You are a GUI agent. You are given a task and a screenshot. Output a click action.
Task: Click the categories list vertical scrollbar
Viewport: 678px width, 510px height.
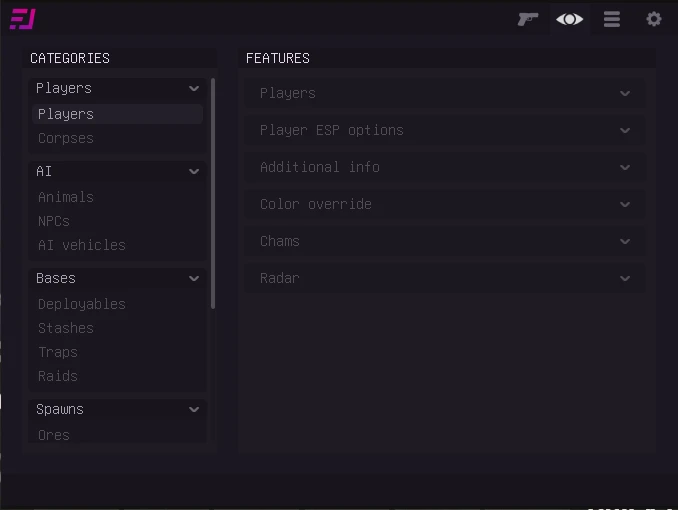click(213, 193)
